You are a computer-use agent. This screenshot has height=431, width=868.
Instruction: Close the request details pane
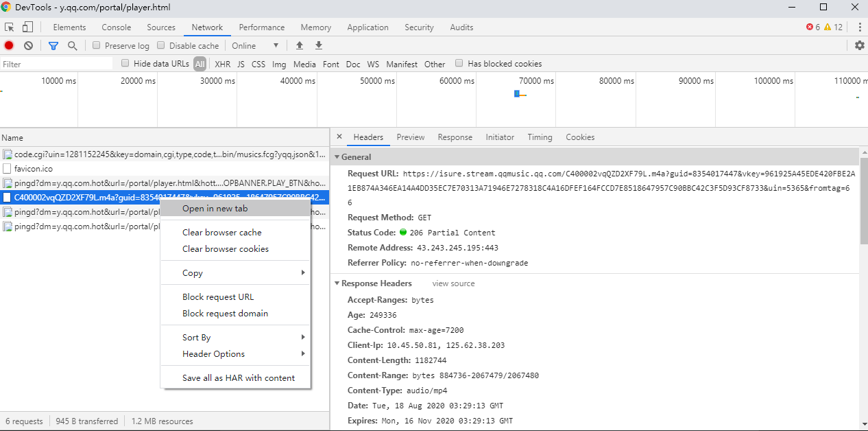tap(339, 137)
